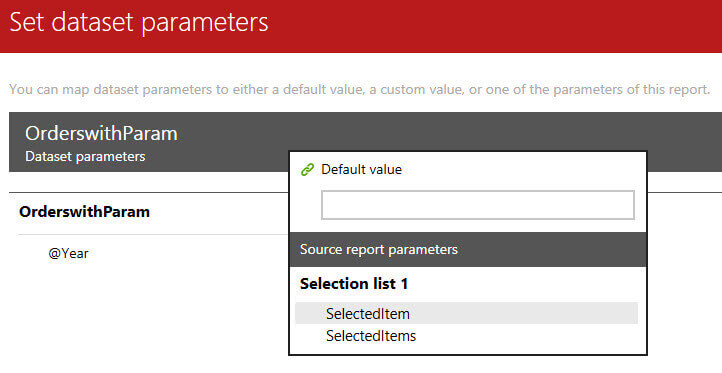Click the Source report parameters header
The image size is (722, 373).
(x=468, y=250)
